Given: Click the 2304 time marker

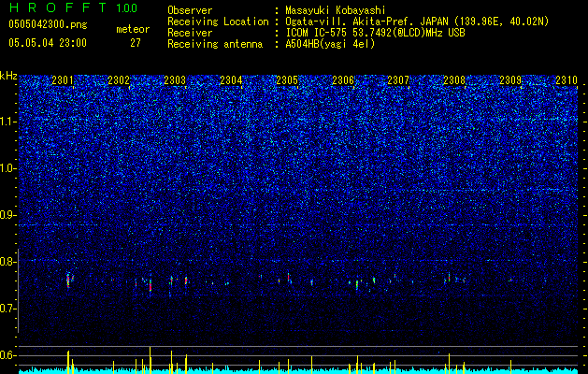Looking at the screenshot, I should tap(231, 79).
